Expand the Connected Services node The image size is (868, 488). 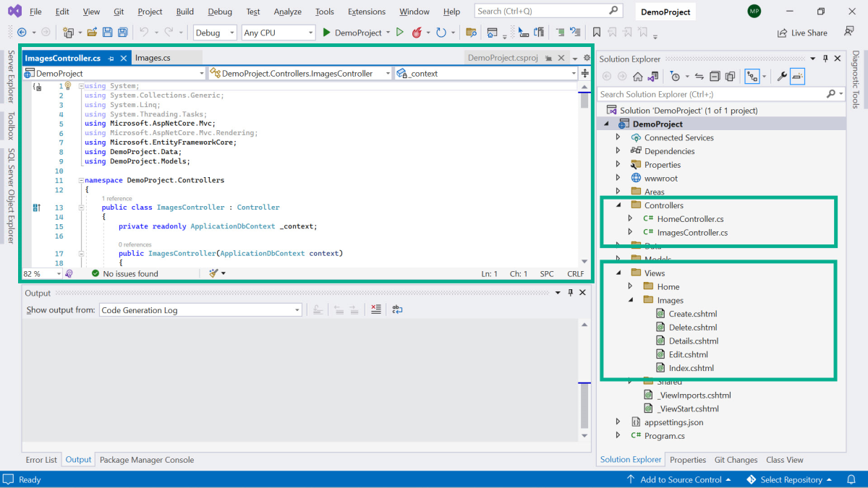pyautogui.click(x=618, y=137)
